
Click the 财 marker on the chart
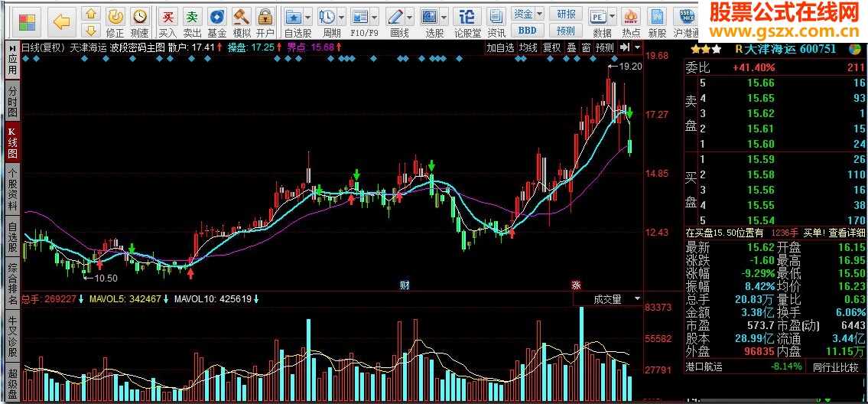405,285
